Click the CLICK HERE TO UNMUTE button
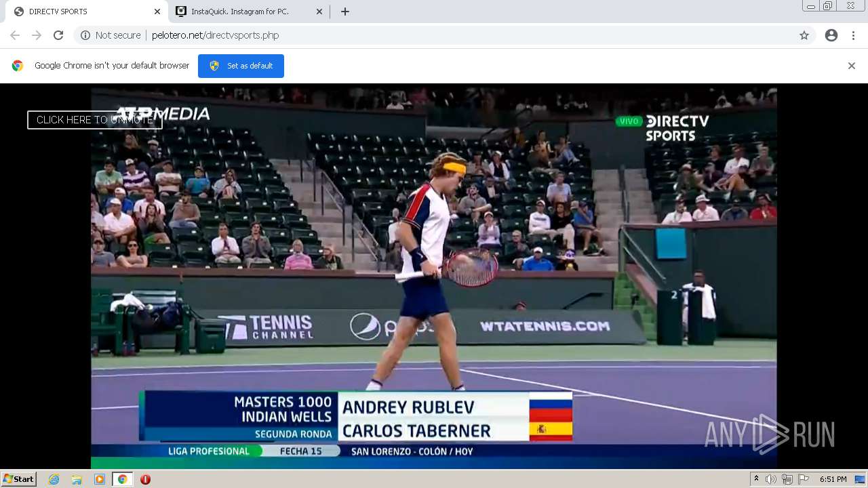 click(95, 120)
